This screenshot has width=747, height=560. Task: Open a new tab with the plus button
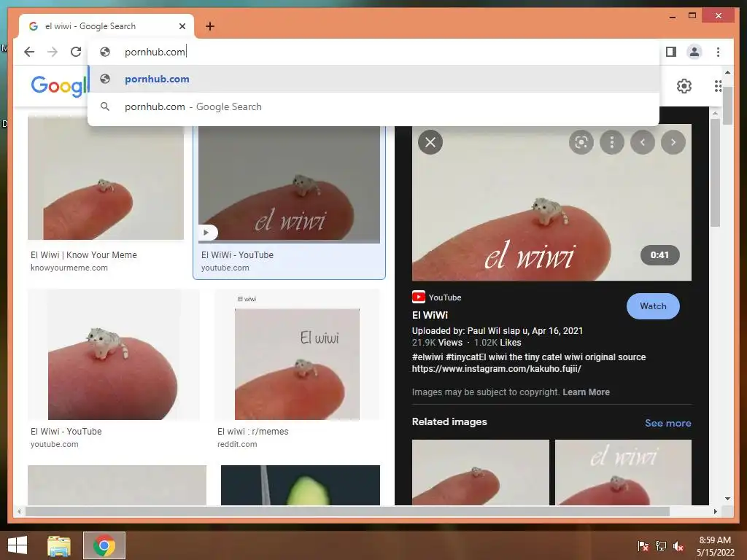(x=210, y=26)
